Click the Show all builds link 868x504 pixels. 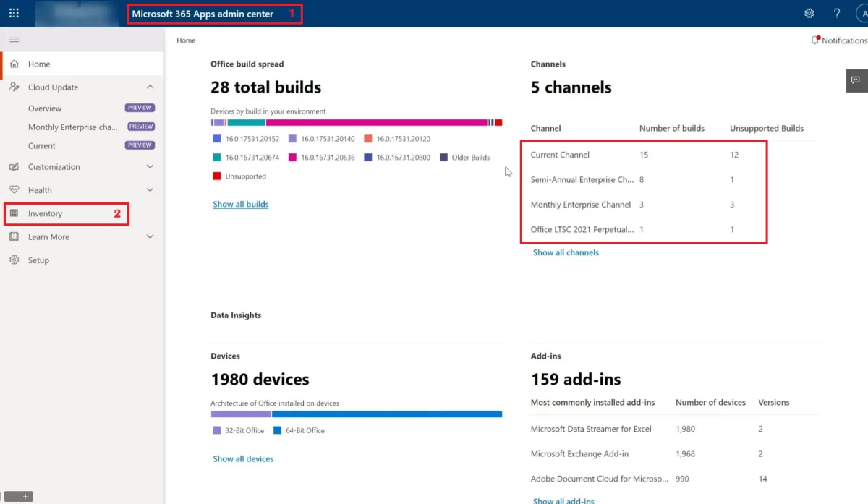pos(240,205)
